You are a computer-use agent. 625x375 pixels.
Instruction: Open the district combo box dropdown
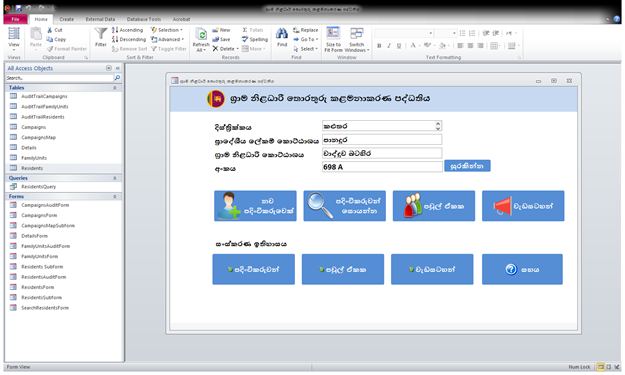pyautogui.click(x=438, y=126)
